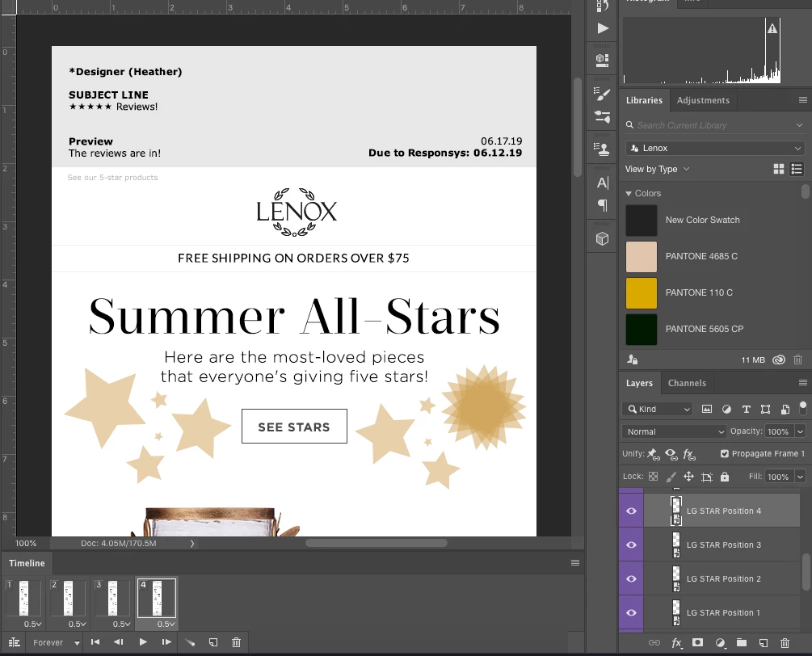Open library search filter dropdown arrow
The width and height of the screenshot is (812, 656).
coord(800,125)
